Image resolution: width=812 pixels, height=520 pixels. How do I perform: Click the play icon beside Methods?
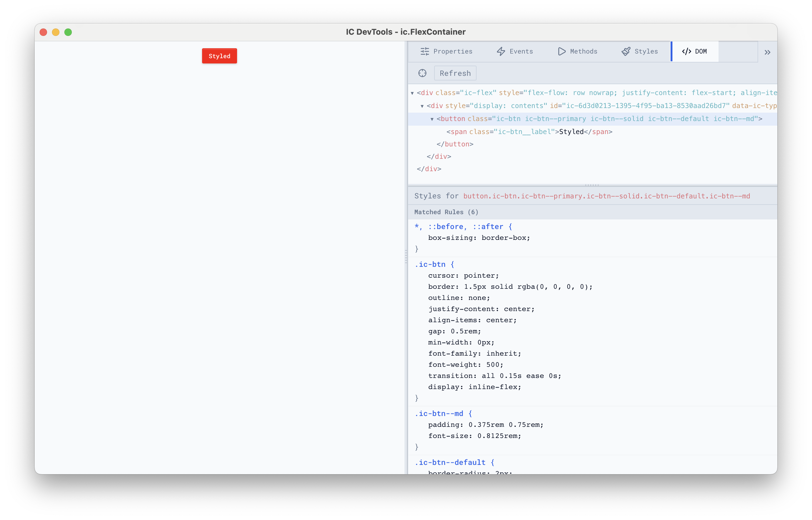tap(561, 51)
